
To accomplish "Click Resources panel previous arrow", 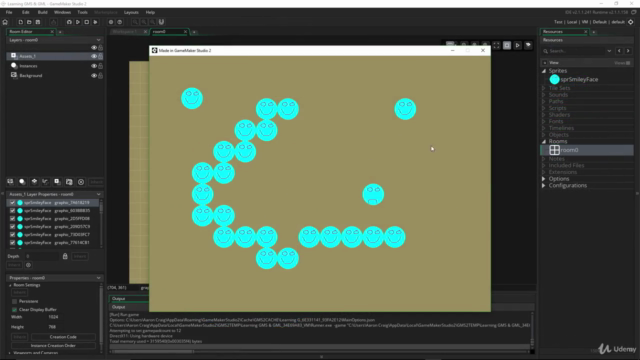I will (x=619, y=51).
